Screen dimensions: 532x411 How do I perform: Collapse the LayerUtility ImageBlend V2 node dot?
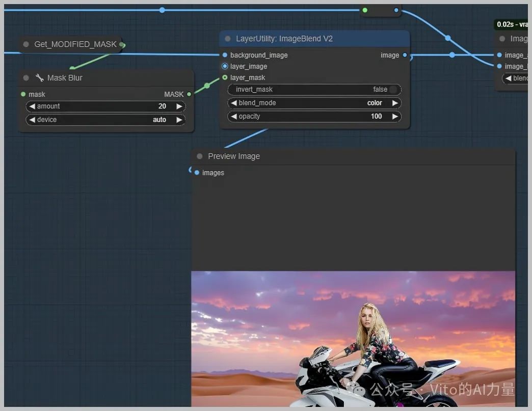tap(228, 39)
